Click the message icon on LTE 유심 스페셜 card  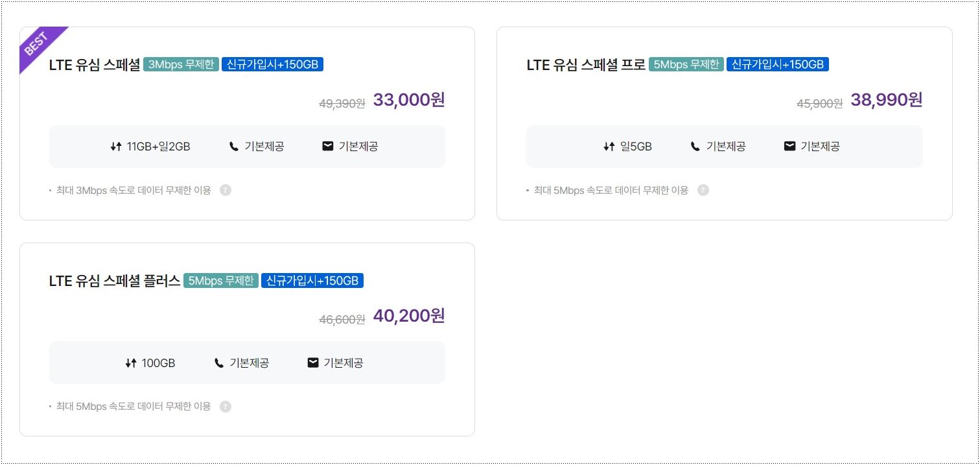pyautogui.click(x=327, y=146)
